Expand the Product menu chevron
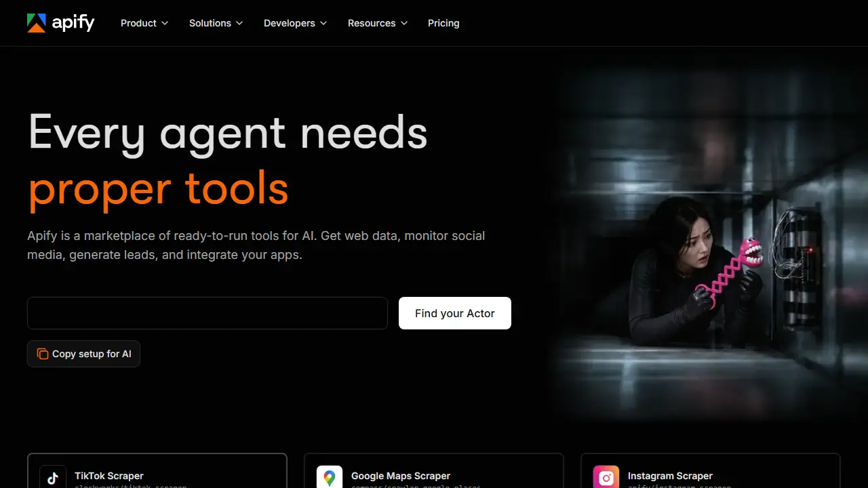The image size is (868, 488). [x=164, y=23]
